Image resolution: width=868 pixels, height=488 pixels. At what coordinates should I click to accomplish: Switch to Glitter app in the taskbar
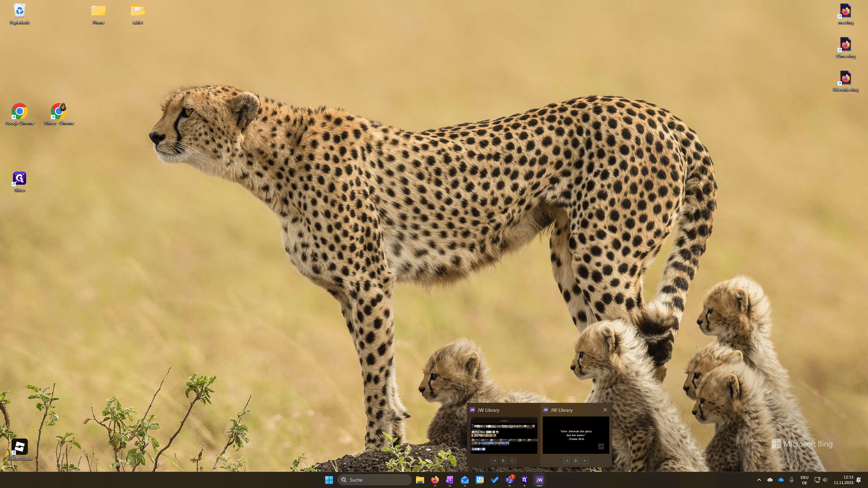tap(525, 480)
